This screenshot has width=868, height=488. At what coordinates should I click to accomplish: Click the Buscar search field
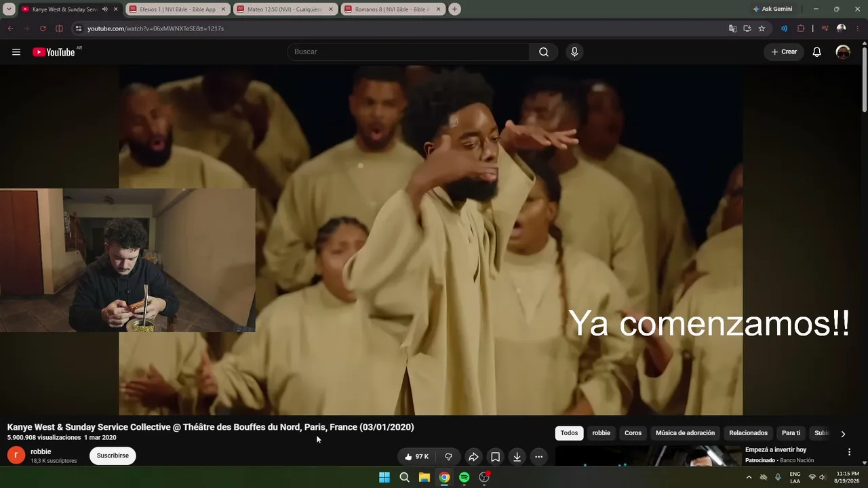pos(409,52)
